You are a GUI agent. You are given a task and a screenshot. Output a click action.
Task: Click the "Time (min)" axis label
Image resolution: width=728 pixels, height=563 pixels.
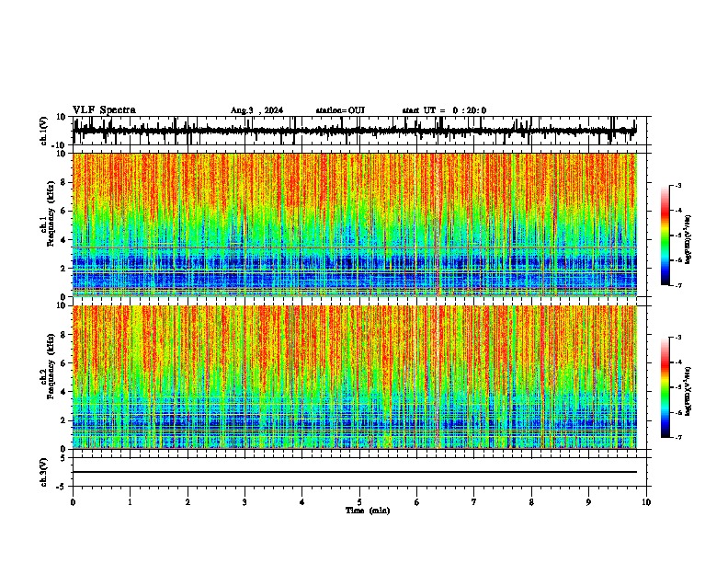[x=368, y=511]
